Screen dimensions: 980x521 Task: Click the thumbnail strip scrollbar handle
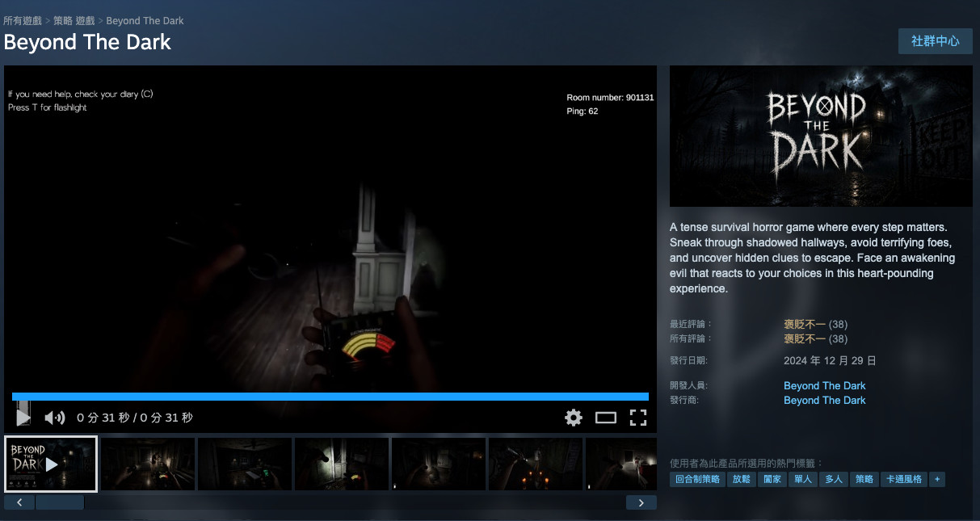(x=60, y=502)
